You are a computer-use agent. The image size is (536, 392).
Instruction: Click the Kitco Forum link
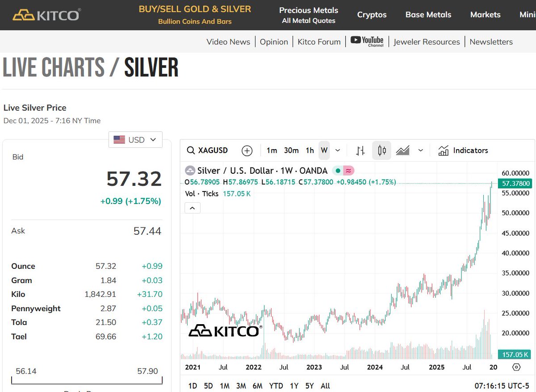point(319,42)
